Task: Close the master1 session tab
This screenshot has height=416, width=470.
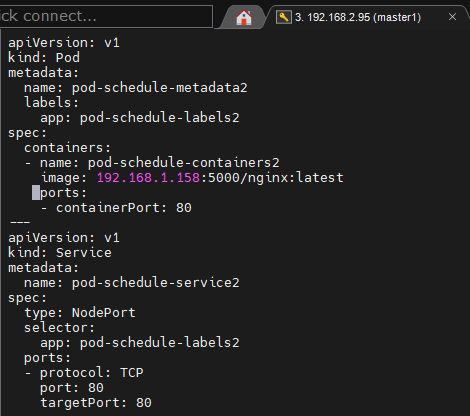Action: [452, 17]
